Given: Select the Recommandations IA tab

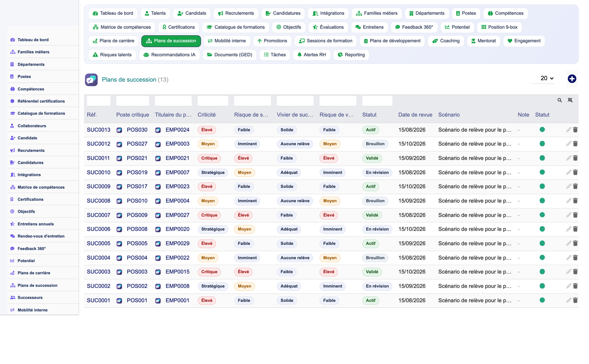Looking at the screenshot, I should 170,55.
